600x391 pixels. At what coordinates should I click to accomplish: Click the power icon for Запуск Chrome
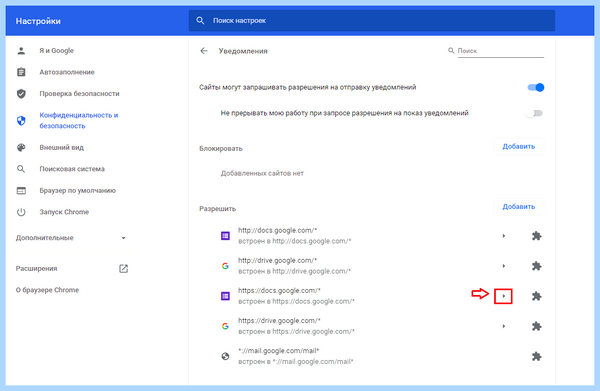click(21, 212)
